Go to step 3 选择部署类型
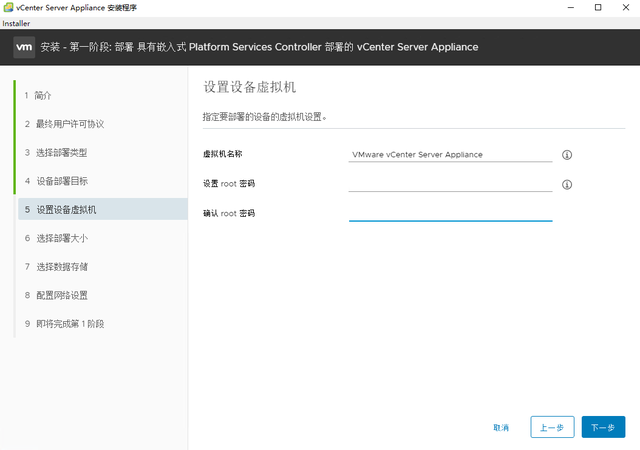Viewport: 640px width, 450px height. coord(56,153)
